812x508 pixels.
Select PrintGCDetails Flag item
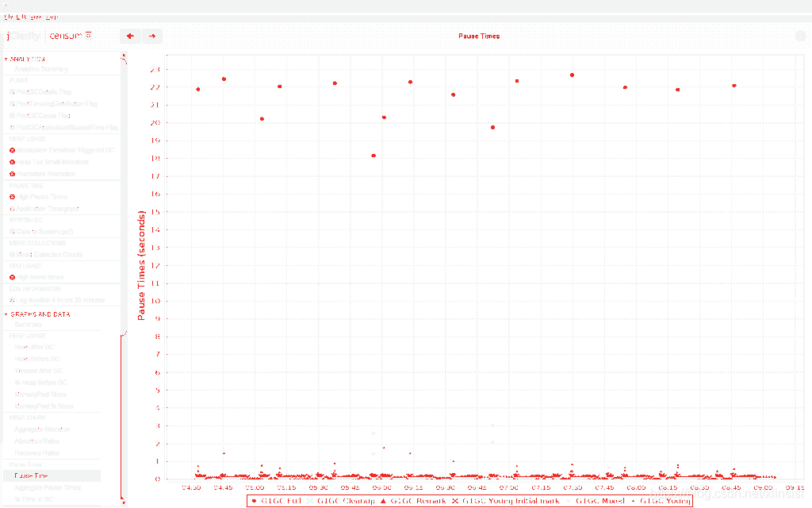pyautogui.click(x=44, y=92)
